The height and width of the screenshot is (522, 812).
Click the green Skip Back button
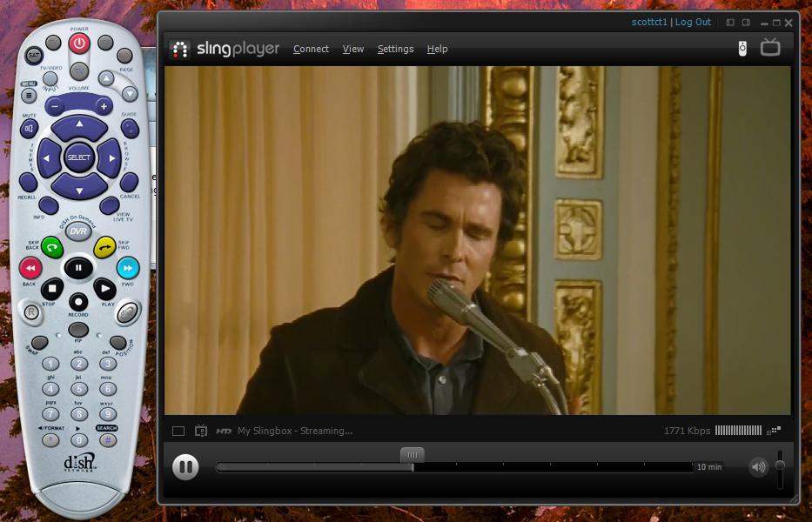tap(52, 247)
